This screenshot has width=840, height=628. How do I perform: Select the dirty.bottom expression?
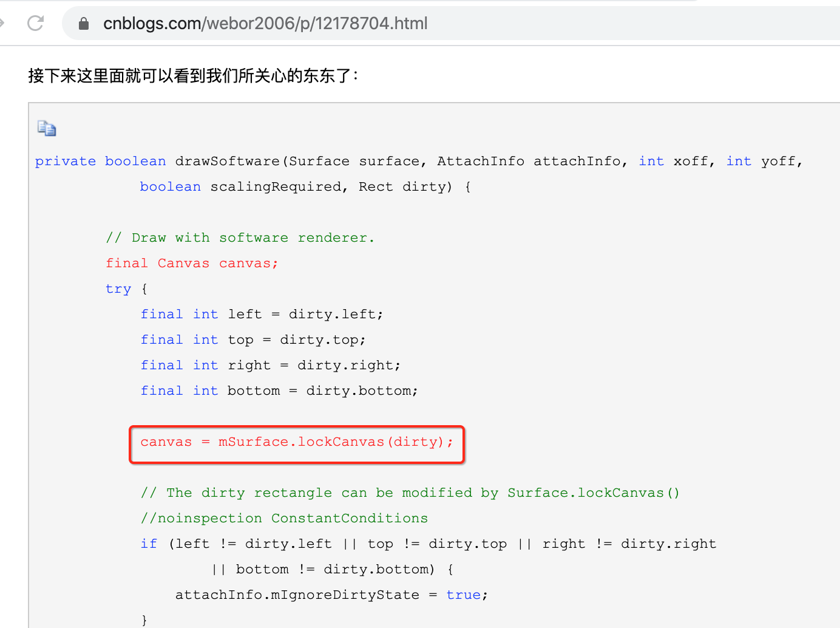(x=361, y=391)
